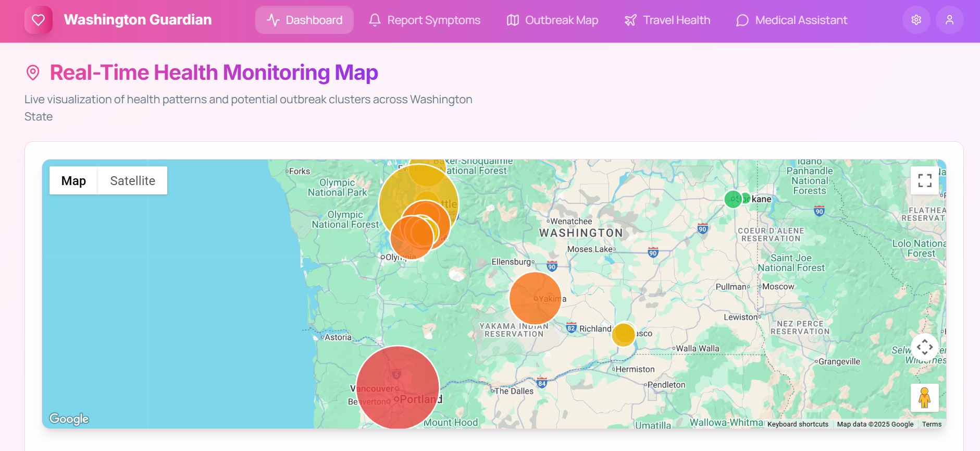Click the Astoria label on map
Screen dimensions: 980x451
click(338, 337)
